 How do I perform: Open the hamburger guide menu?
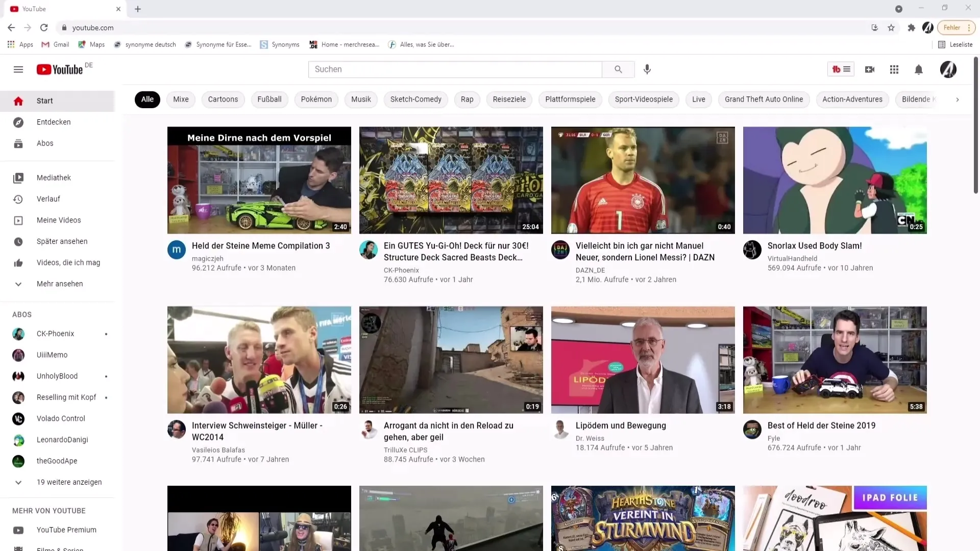click(18, 69)
